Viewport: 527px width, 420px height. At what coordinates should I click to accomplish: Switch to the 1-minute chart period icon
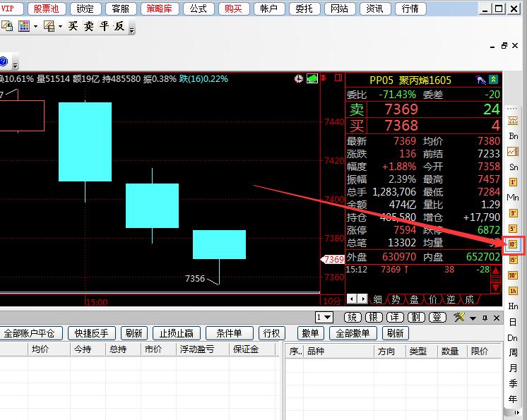coord(514,181)
